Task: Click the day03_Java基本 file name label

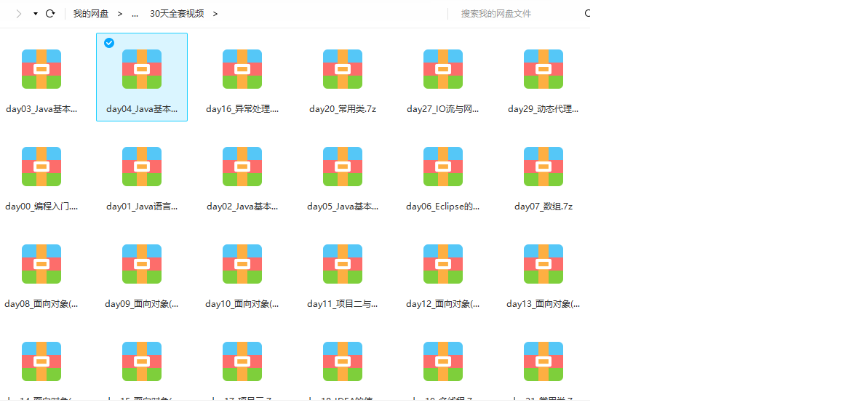Action: click(x=41, y=109)
